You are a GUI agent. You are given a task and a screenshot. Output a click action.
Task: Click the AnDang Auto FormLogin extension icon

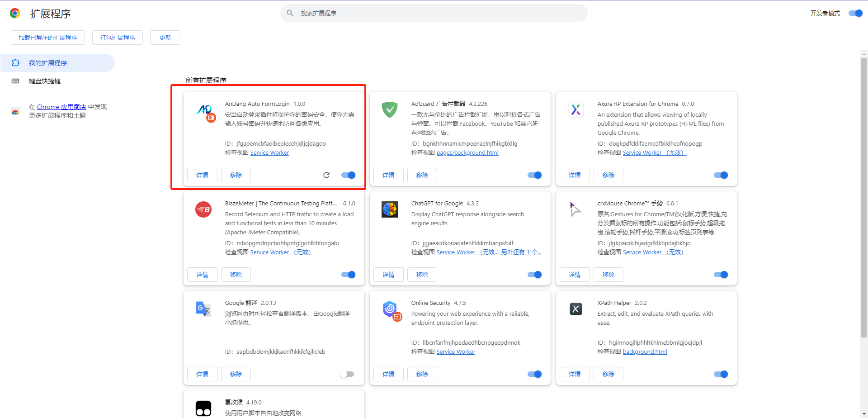click(206, 113)
